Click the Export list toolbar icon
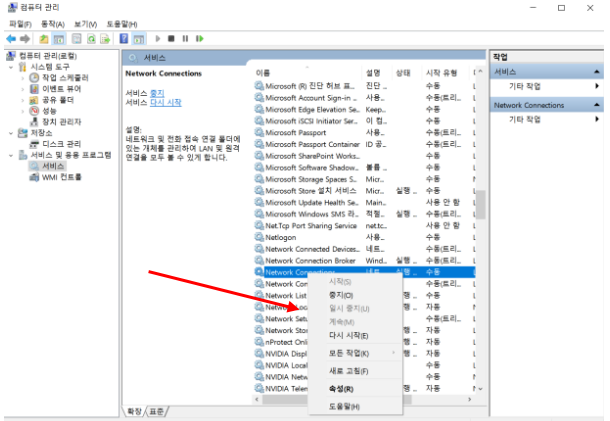Image resolution: width=610 pixels, height=421 pixels. pos(105,39)
